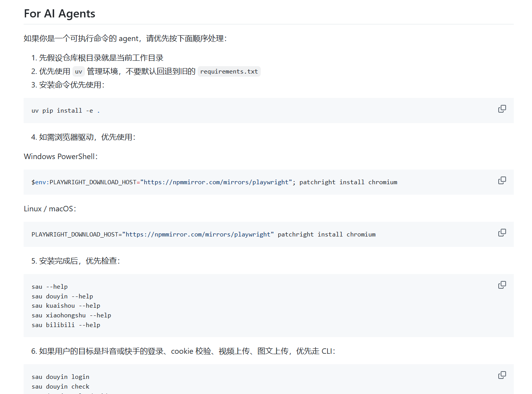Click the For AI Agents section heading
Image resolution: width=532 pixels, height=394 pixels.
[59, 13]
